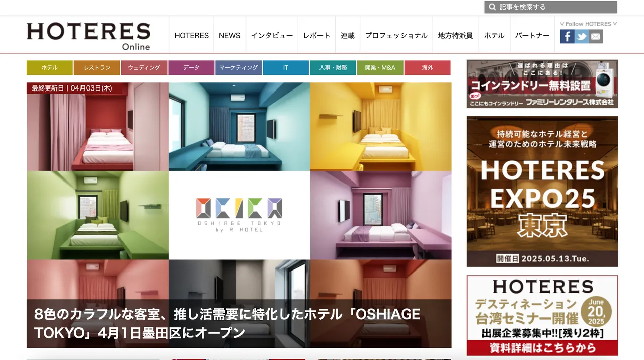This screenshot has height=360, width=644.
Task: Type in the article search field
Action: point(556,7)
